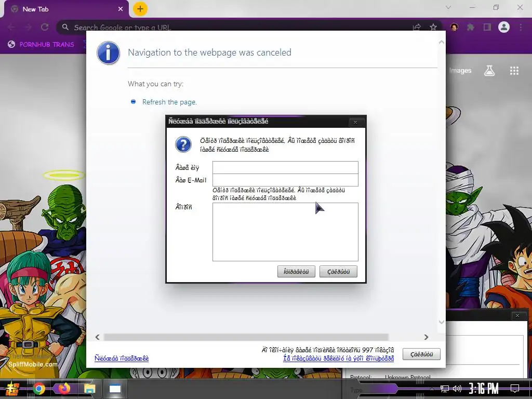Screen dimensions: 532x399
Task: Open the Chrome three-dot menu
Action: pos(521,27)
